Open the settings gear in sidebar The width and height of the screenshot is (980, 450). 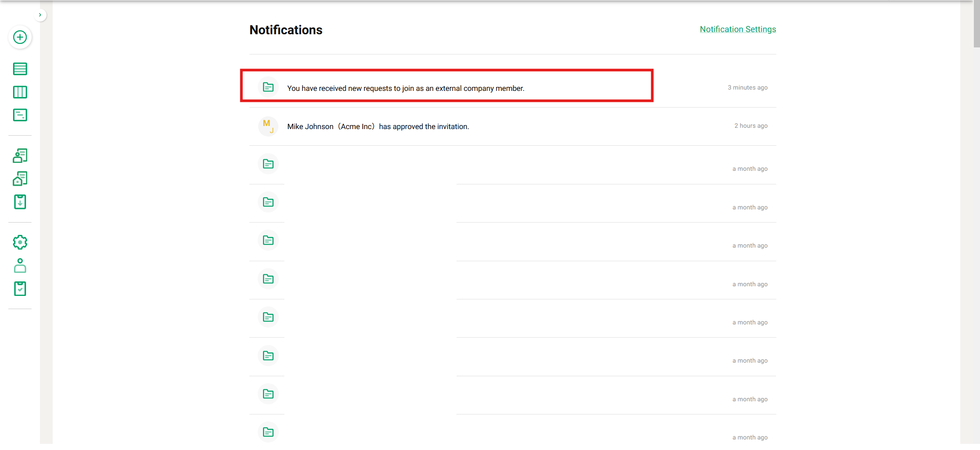click(20, 242)
